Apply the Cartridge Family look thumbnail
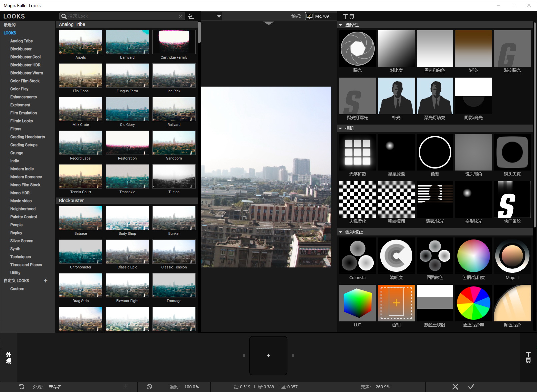This screenshot has height=392, width=537. pos(174,42)
